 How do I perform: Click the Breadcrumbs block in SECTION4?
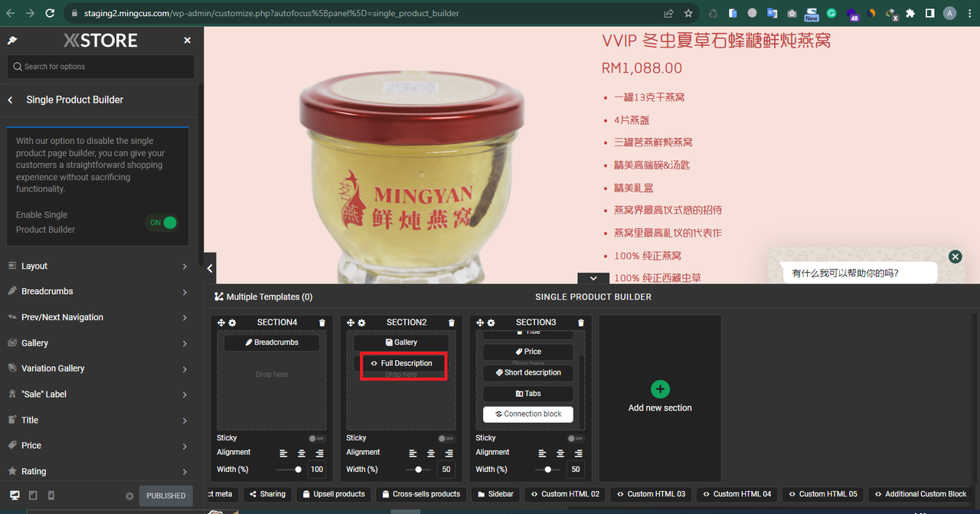coord(272,342)
